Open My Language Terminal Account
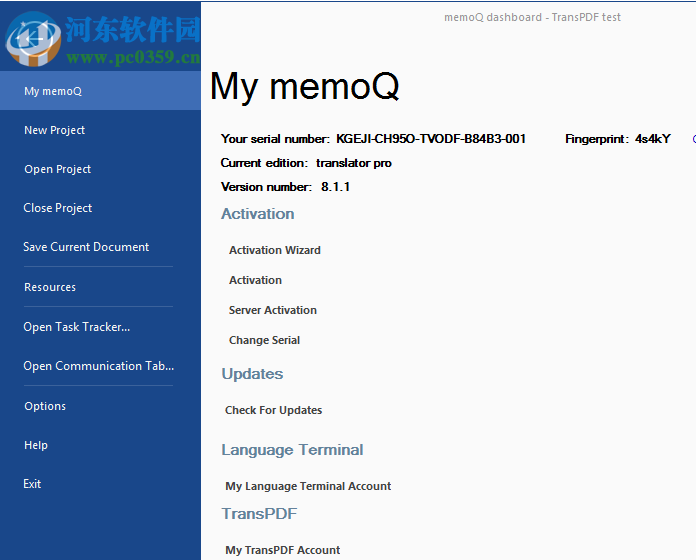 [308, 486]
